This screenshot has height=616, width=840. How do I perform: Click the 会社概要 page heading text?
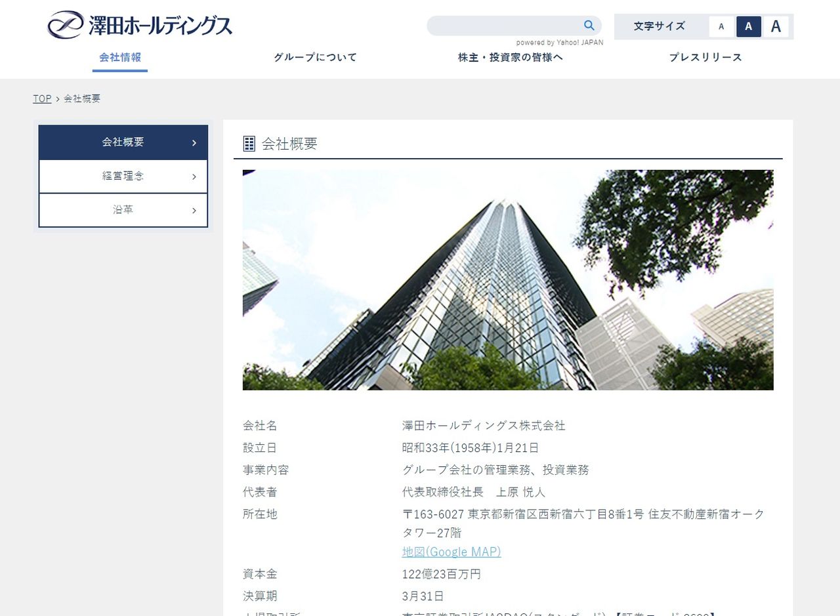point(289,144)
